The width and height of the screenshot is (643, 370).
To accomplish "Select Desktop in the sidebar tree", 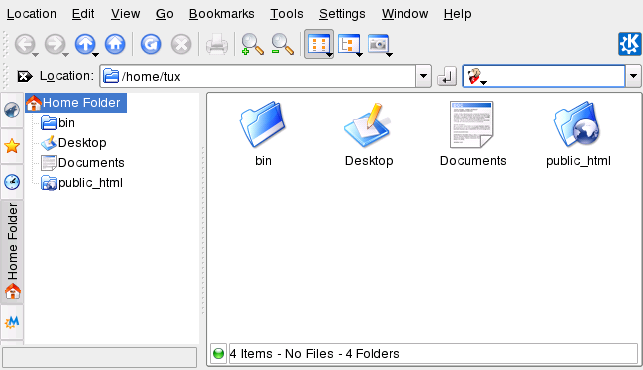I will click(x=74, y=143).
